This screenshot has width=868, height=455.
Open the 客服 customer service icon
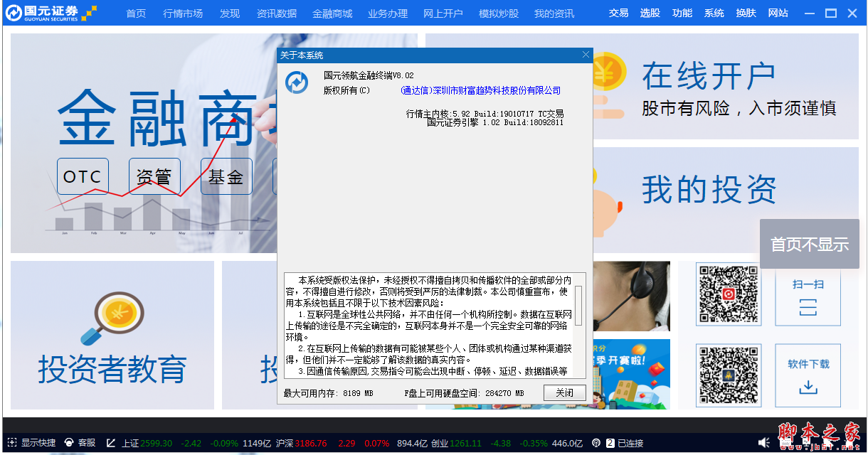click(x=68, y=442)
